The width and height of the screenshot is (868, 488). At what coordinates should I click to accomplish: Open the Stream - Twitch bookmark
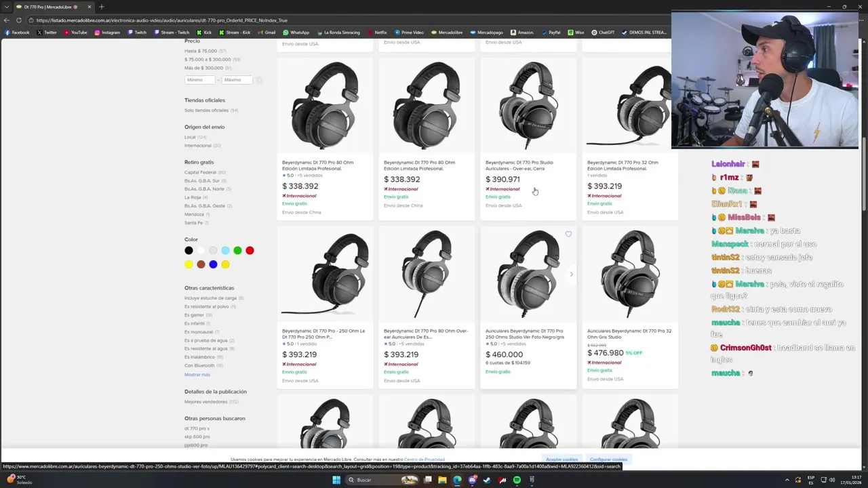click(172, 33)
